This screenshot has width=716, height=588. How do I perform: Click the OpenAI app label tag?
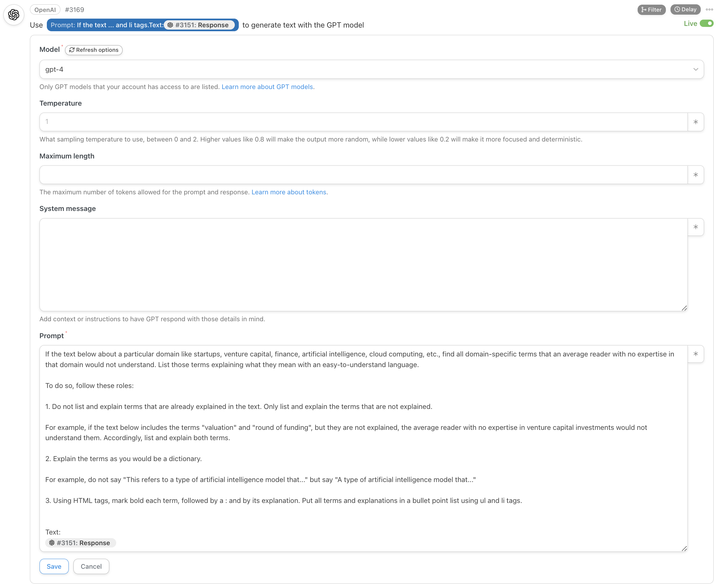45,10
